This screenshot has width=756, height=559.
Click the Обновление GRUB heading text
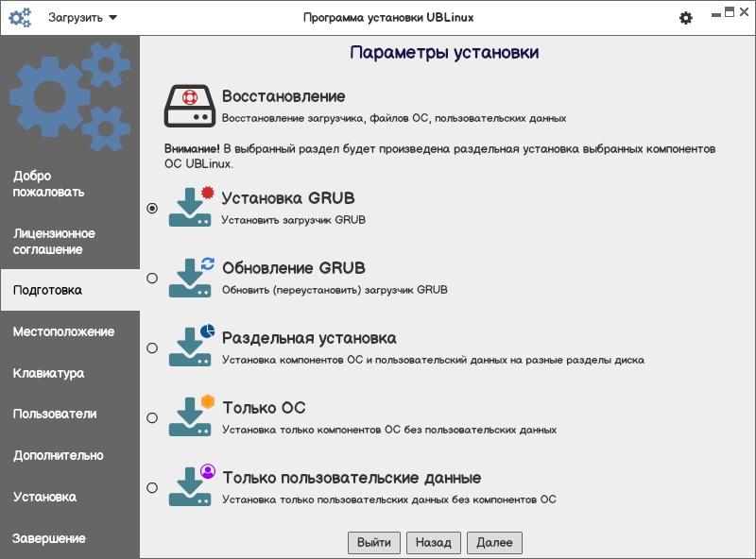pyautogui.click(x=294, y=268)
